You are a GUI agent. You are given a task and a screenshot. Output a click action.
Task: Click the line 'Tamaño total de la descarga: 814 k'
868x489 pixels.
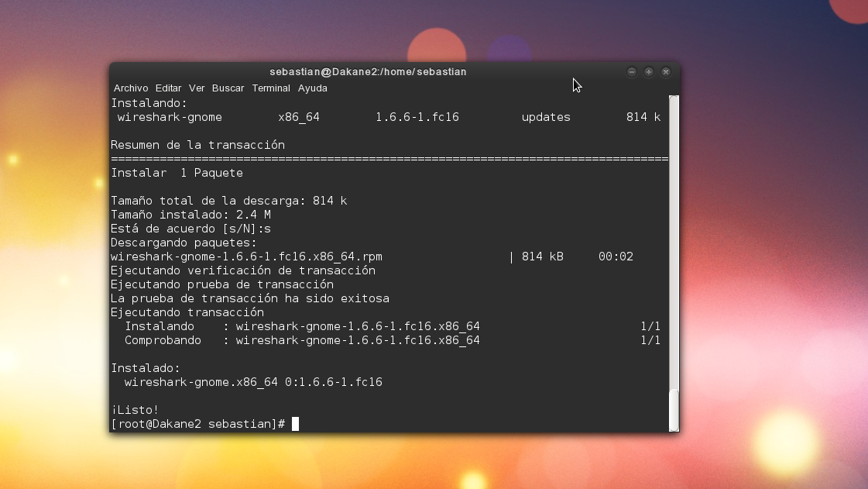pos(229,201)
